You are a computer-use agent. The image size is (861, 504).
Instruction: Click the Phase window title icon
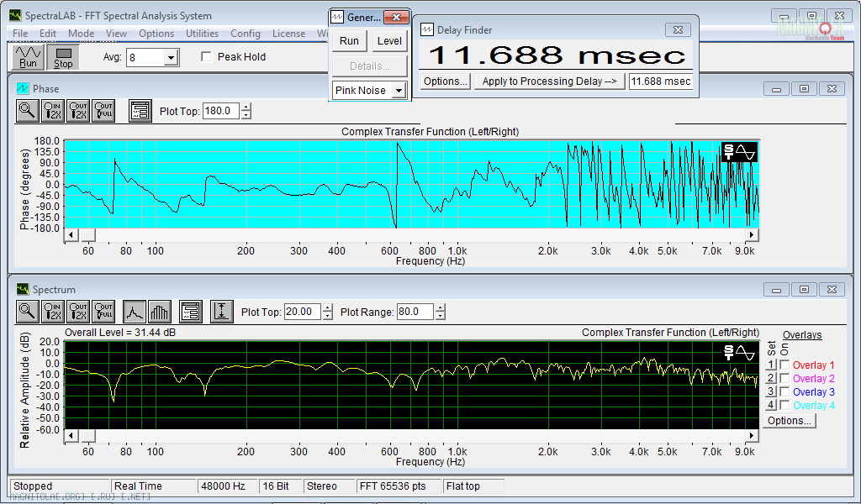(x=23, y=88)
